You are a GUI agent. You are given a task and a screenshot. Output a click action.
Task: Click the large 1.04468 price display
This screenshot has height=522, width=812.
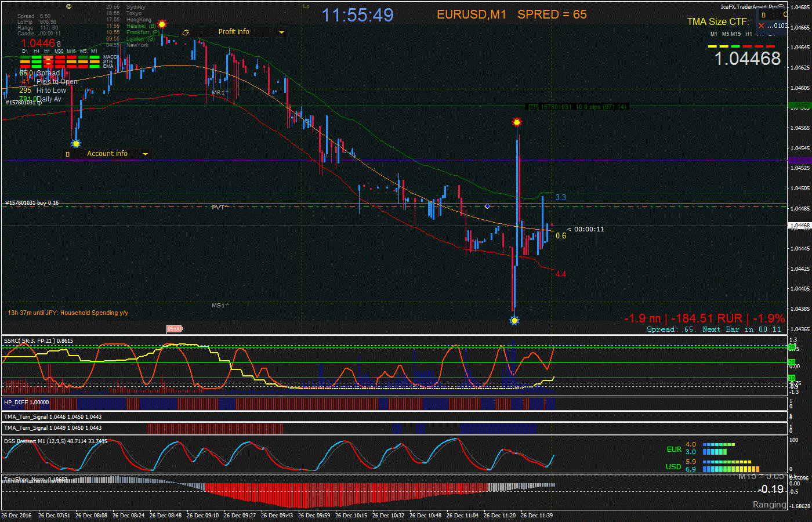pyautogui.click(x=748, y=59)
